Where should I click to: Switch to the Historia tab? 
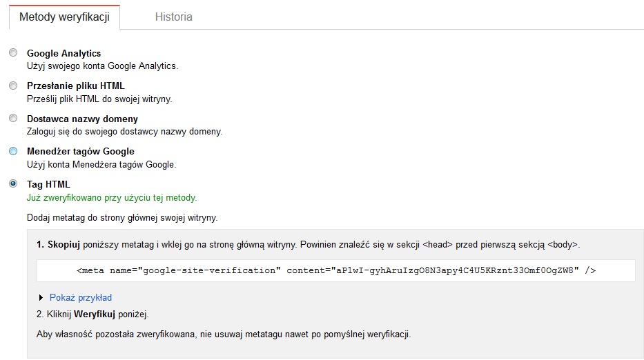(x=173, y=17)
